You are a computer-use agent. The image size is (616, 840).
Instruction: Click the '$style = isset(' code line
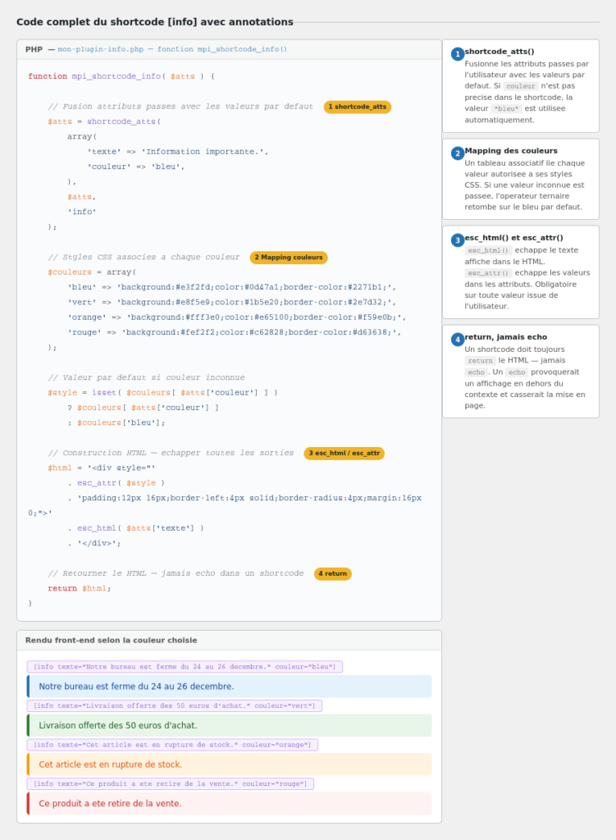(163, 393)
